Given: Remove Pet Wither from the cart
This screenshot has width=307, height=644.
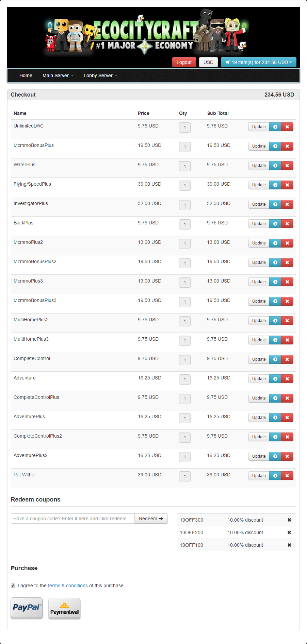Looking at the screenshot, I should [x=287, y=476].
